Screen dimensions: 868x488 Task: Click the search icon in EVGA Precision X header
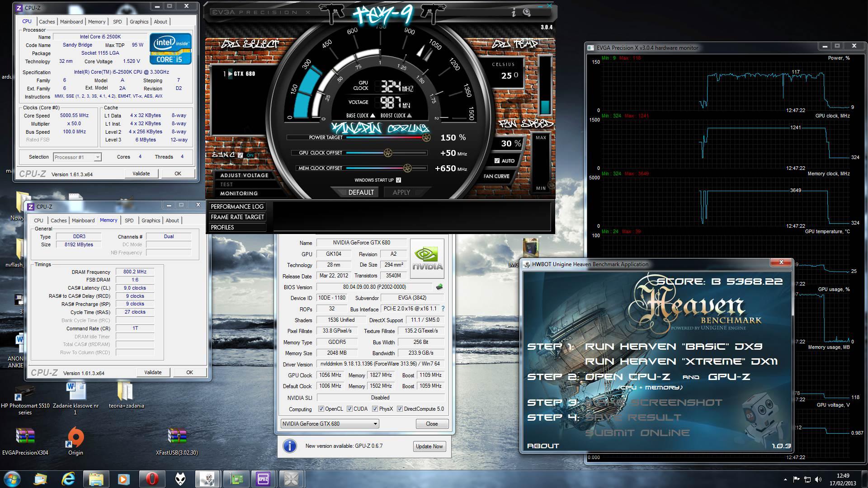(x=527, y=13)
